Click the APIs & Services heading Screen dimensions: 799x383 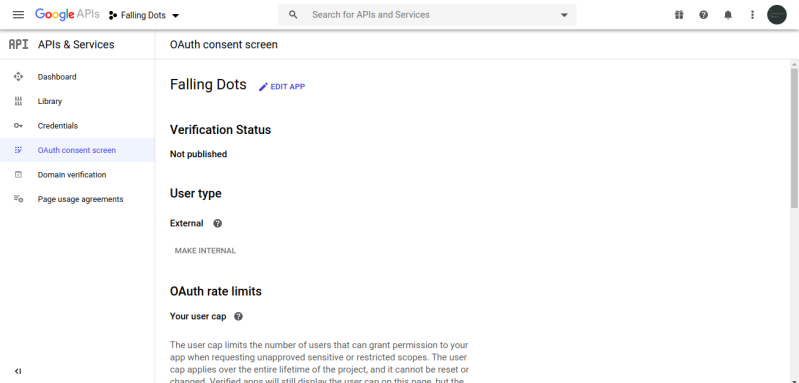76,44
